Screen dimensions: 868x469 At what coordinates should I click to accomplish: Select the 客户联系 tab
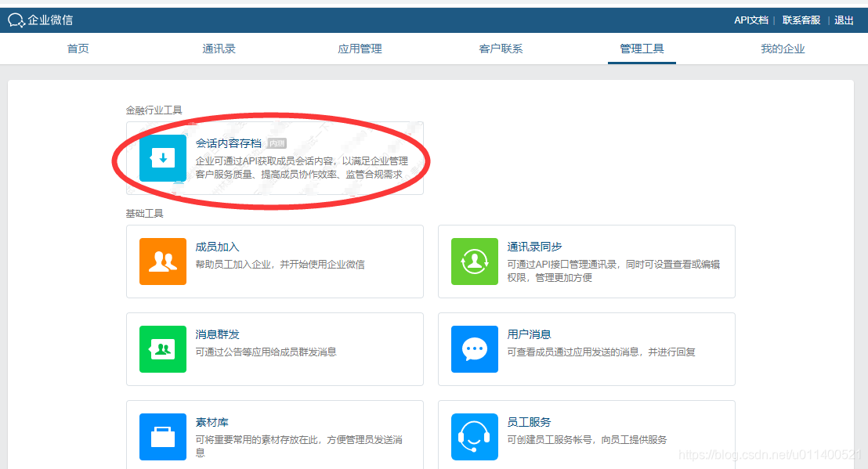(501, 49)
